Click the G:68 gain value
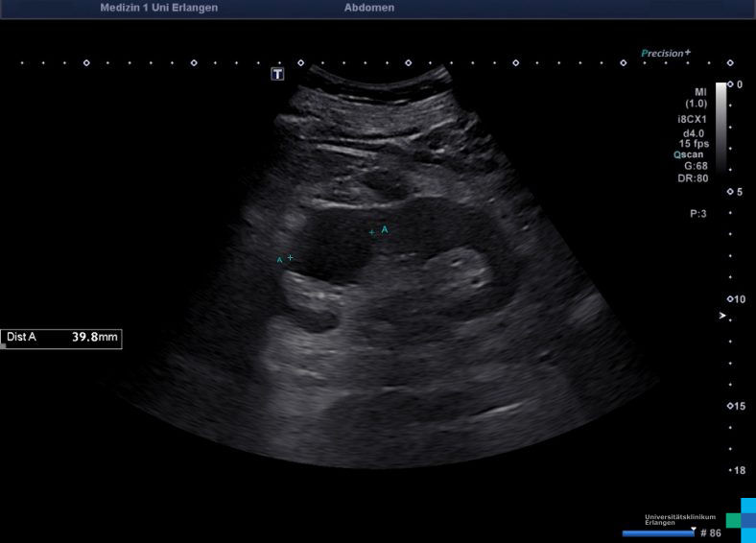 pos(695,166)
